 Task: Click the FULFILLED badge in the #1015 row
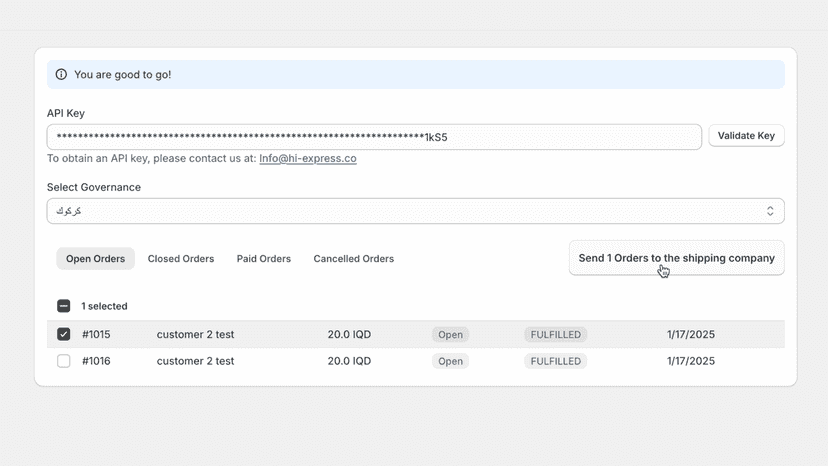556,334
